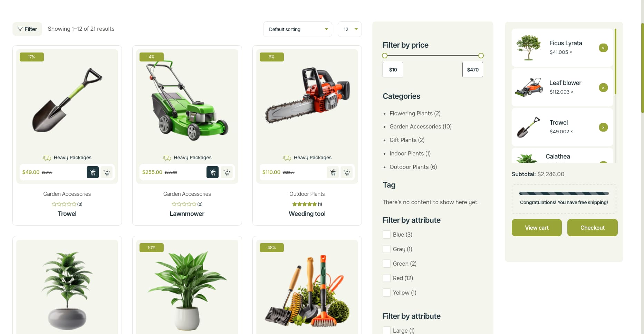Click the View cart button

[537, 228]
